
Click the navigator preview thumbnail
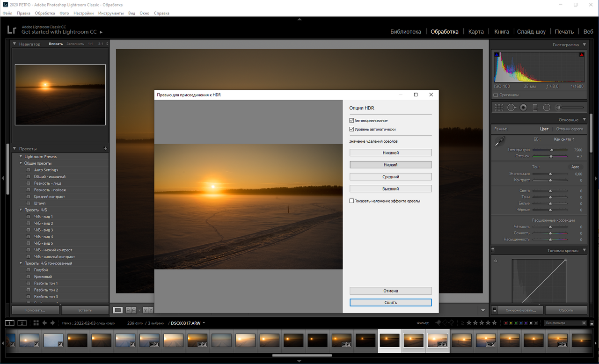(x=60, y=95)
